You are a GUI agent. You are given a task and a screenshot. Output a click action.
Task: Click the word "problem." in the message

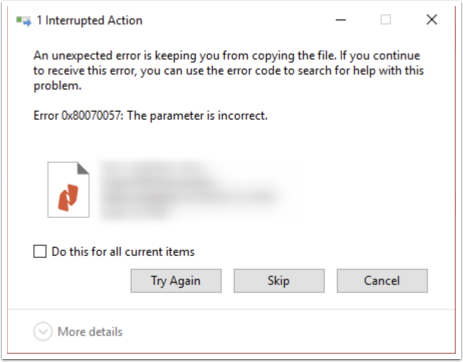(57, 86)
